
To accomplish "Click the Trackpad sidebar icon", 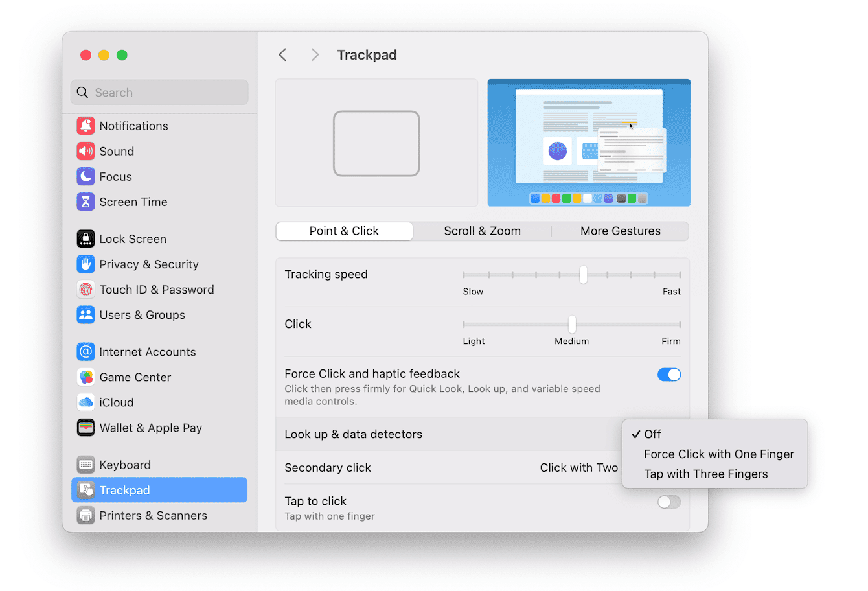I will 86,490.
